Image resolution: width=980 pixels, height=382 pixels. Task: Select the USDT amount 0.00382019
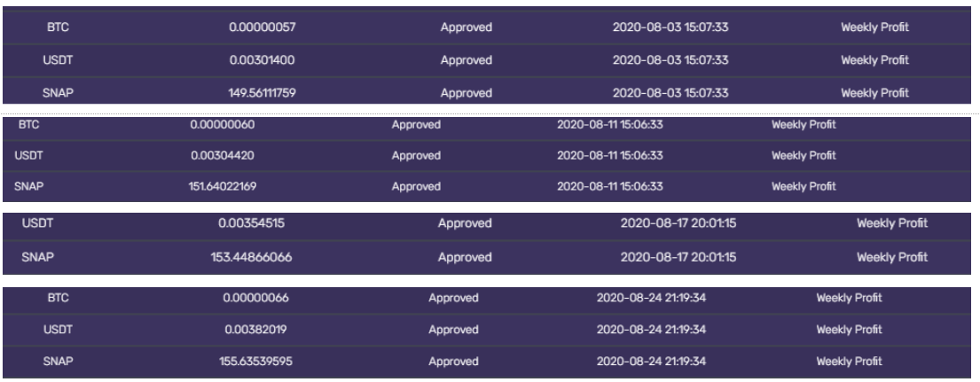tap(255, 330)
